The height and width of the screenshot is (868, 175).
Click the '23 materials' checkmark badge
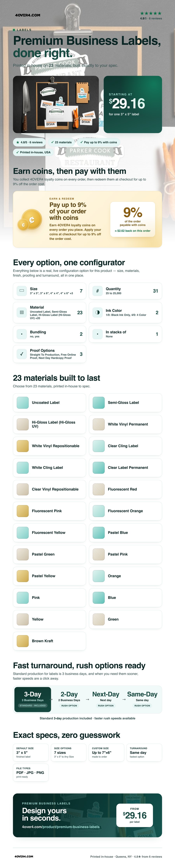(x=61, y=142)
